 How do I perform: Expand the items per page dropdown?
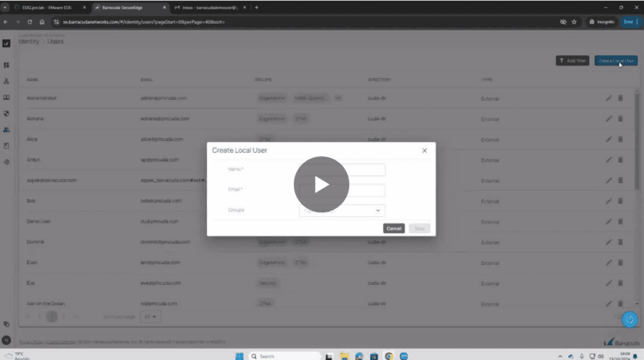[152, 317]
